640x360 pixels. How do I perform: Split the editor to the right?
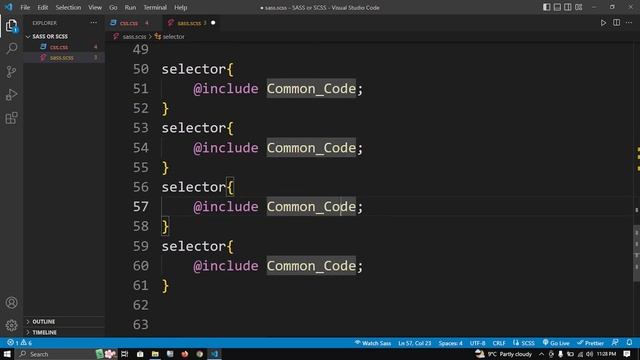pos(616,23)
